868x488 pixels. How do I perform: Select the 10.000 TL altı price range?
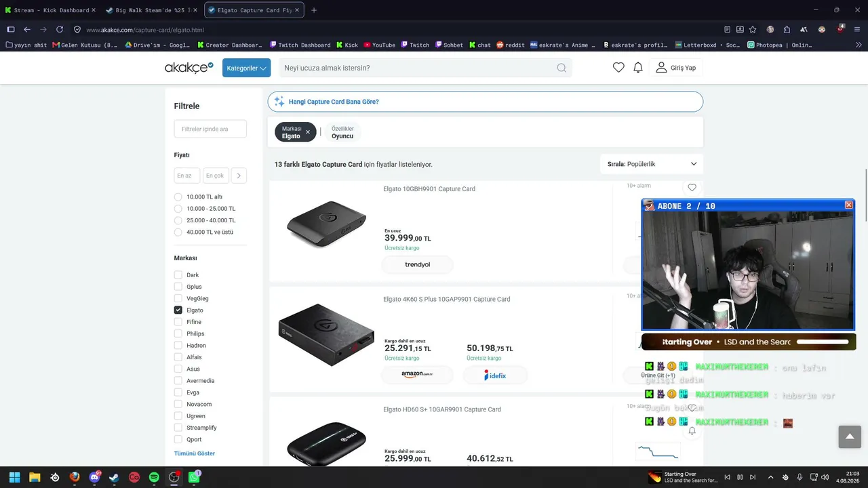click(x=178, y=197)
